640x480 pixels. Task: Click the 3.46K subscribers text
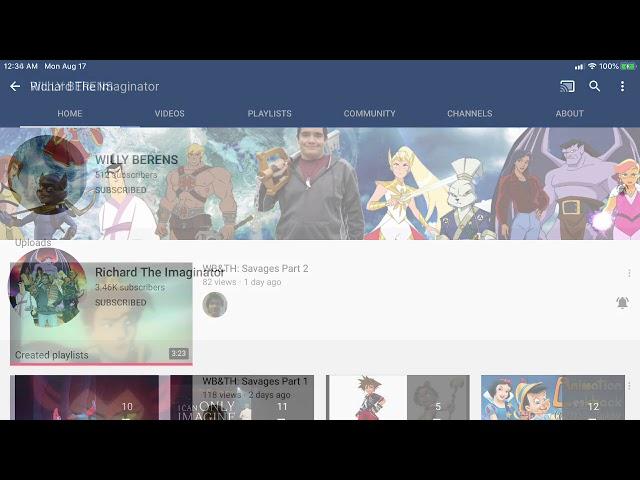pos(130,287)
